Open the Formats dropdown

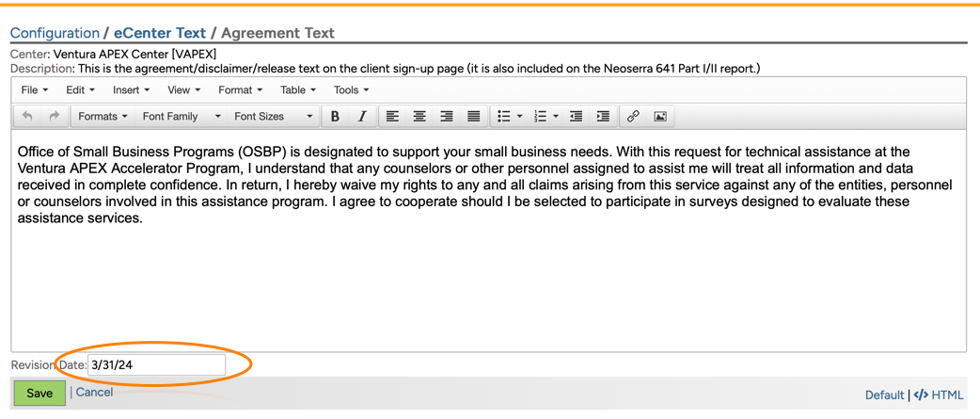(103, 117)
